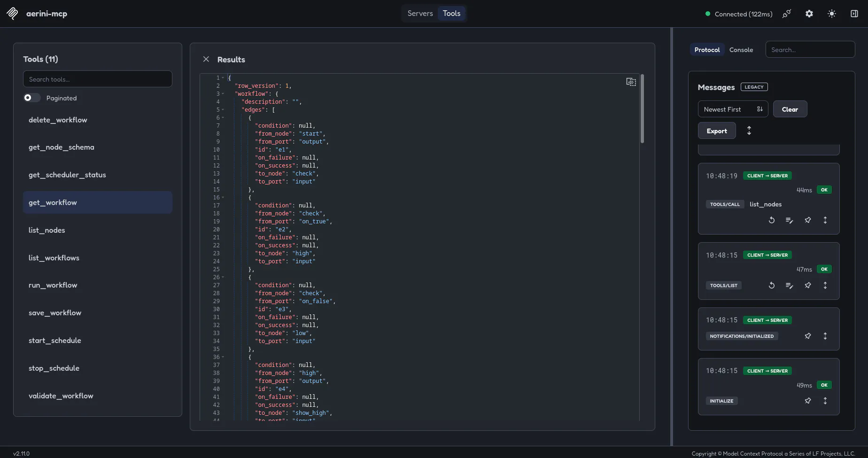
Task: Collapse the JSON fold at line 3
Action: coord(223,94)
